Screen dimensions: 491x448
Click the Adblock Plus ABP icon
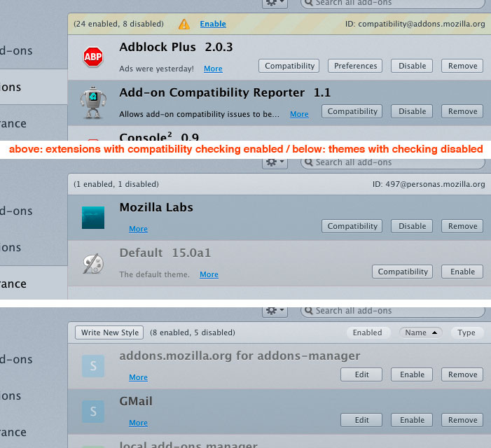click(x=93, y=57)
